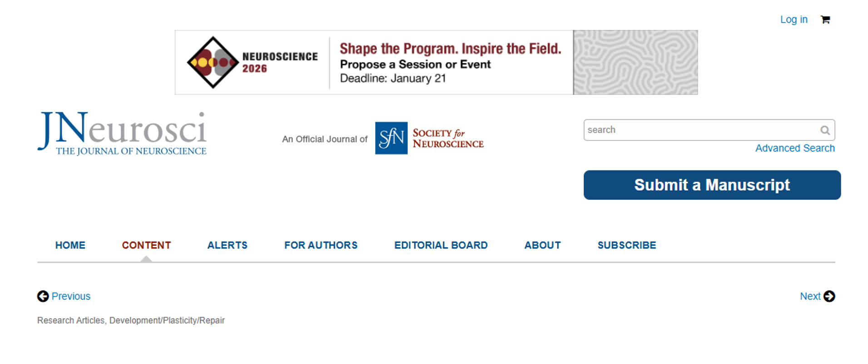Focus the search input field
The height and width of the screenshot is (364, 868).
tap(699, 130)
